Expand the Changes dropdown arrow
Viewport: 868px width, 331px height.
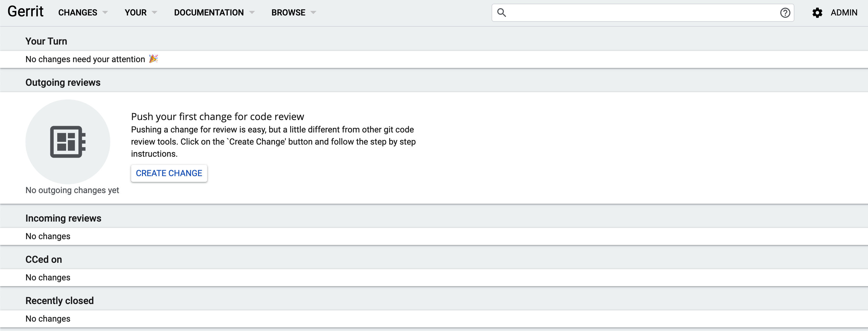click(105, 12)
